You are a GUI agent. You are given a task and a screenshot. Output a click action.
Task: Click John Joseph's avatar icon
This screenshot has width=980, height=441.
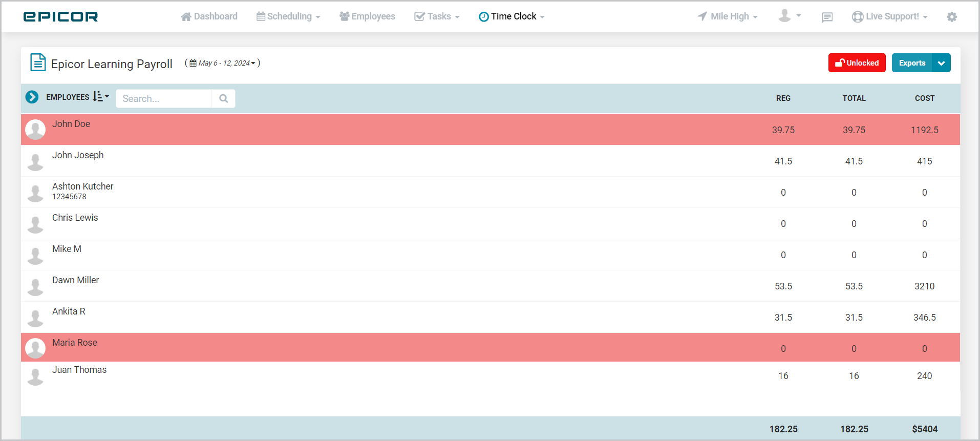(35, 162)
